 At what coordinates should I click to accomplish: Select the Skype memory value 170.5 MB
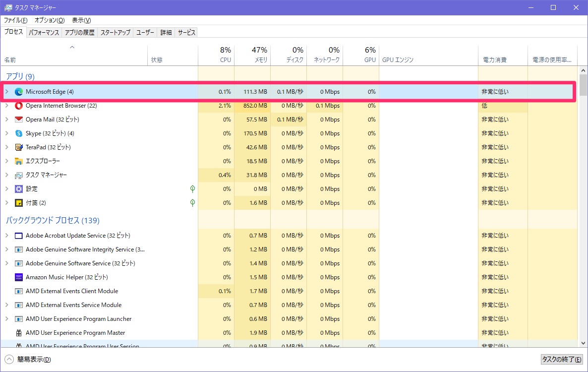click(255, 133)
